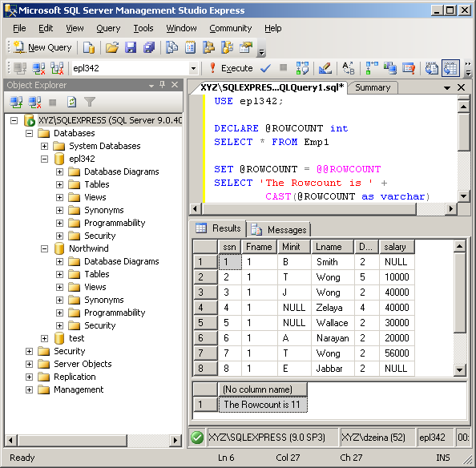Select the Results to Grid icon
Image resolution: width=476 pixels, height=468 pixels.
tap(450, 68)
